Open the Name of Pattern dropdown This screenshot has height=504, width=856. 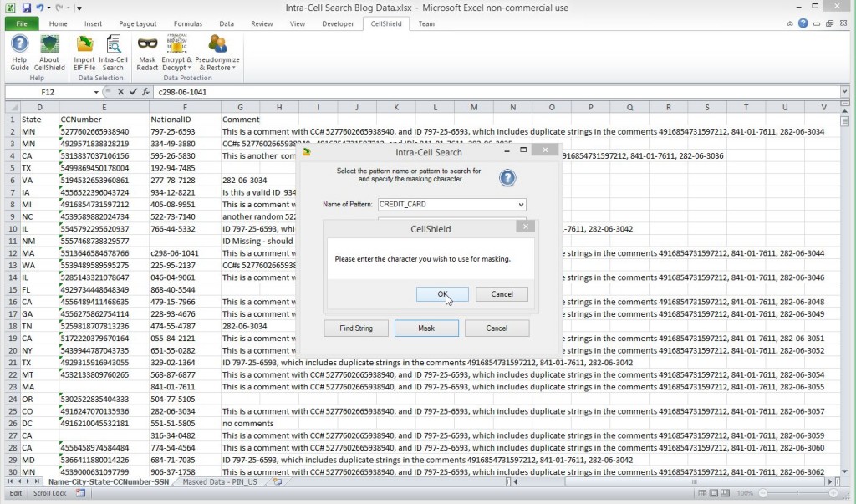(522, 204)
